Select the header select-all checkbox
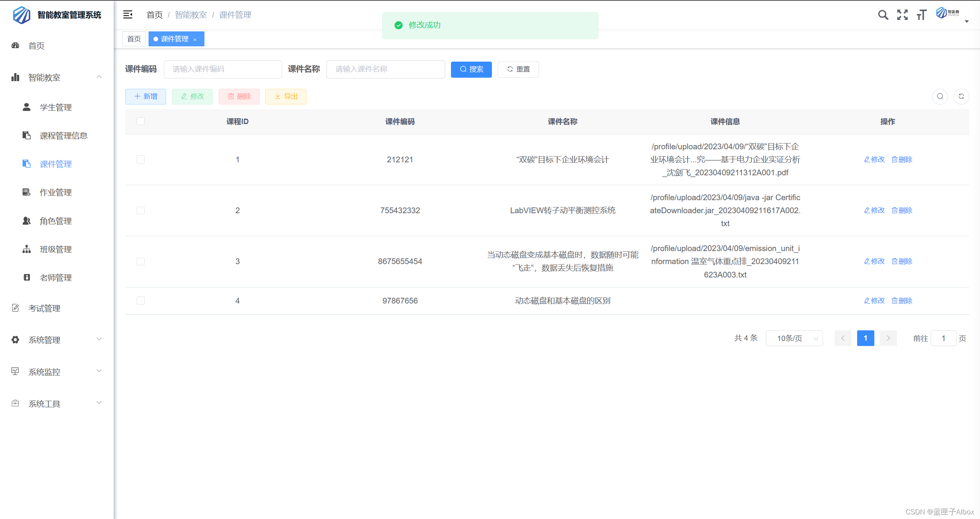The width and height of the screenshot is (980, 519). [x=140, y=121]
